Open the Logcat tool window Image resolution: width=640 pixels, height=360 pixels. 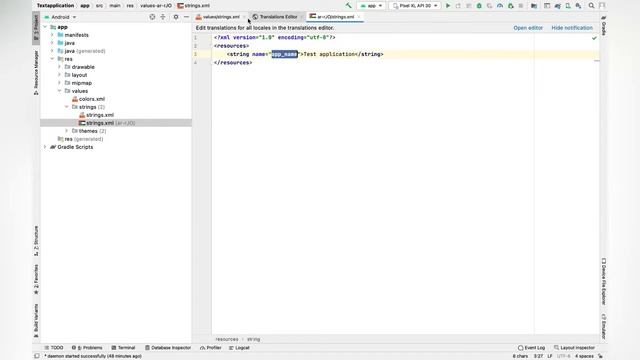pyautogui.click(x=239, y=348)
